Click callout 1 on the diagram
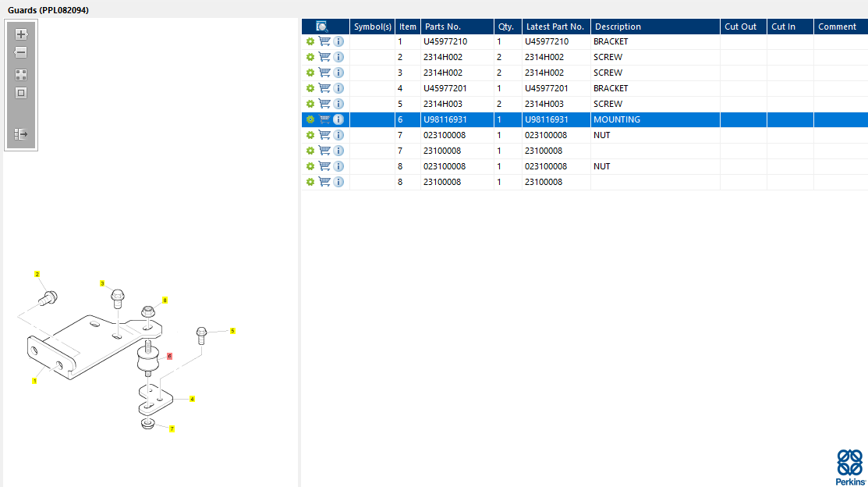The height and width of the screenshot is (487, 868). pyautogui.click(x=34, y=381)
